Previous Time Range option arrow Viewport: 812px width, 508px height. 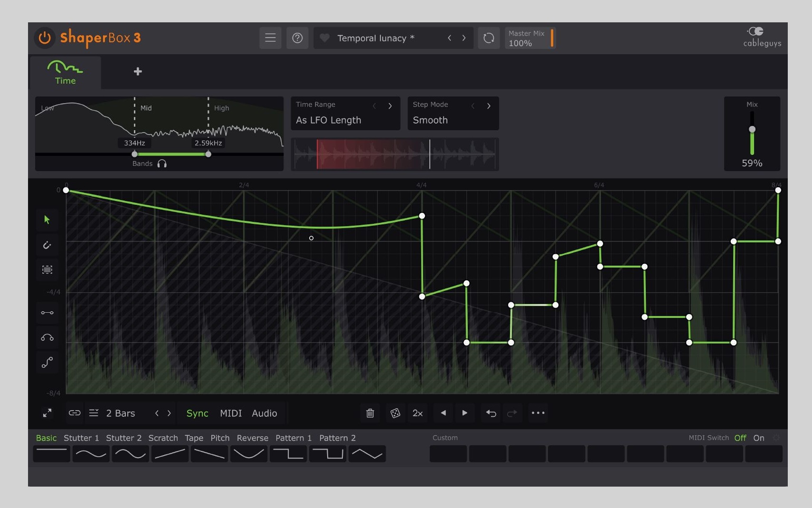(374, 105)
